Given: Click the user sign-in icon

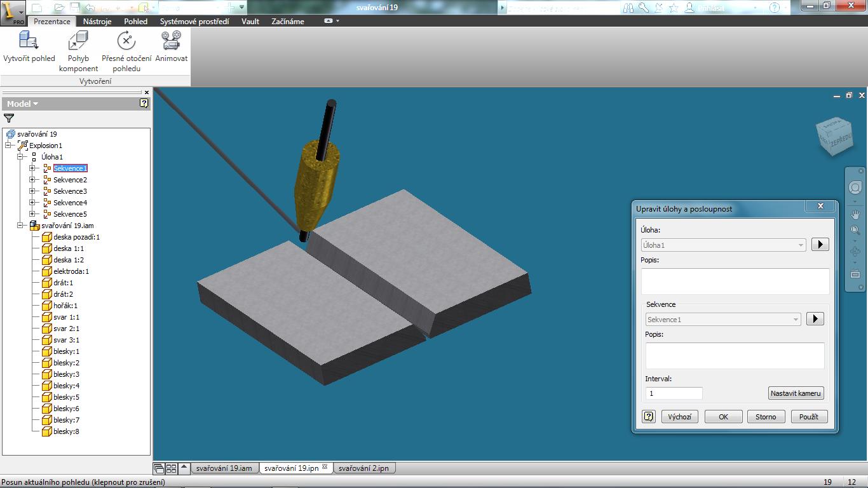Looking at the screenshot, I should coord(690,8).
